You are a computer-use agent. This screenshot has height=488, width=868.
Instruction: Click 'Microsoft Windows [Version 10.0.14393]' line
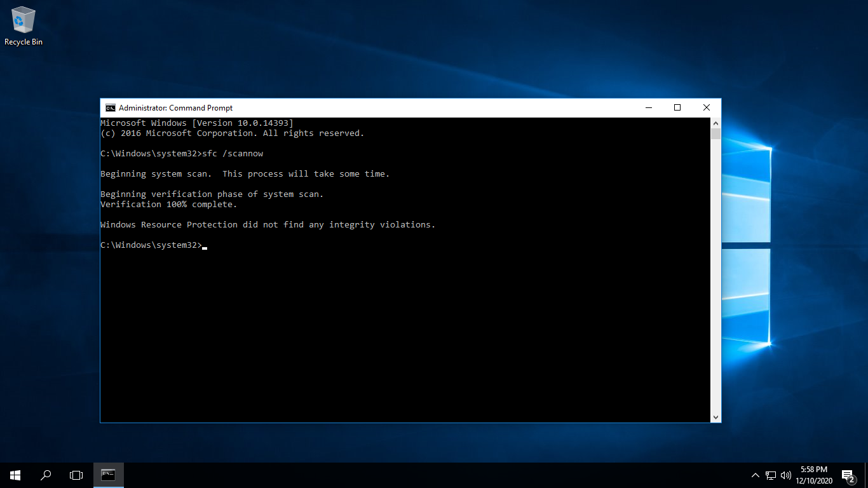click(x=197, y=123)
